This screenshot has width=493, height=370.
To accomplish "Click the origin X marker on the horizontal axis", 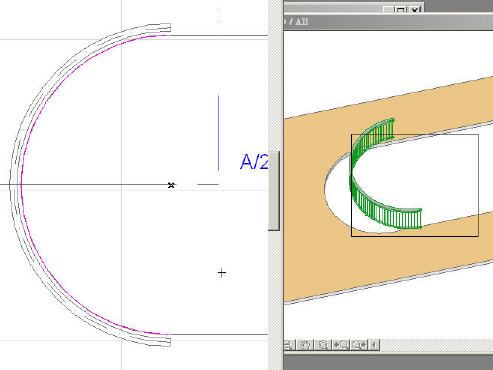I will 171,185.
